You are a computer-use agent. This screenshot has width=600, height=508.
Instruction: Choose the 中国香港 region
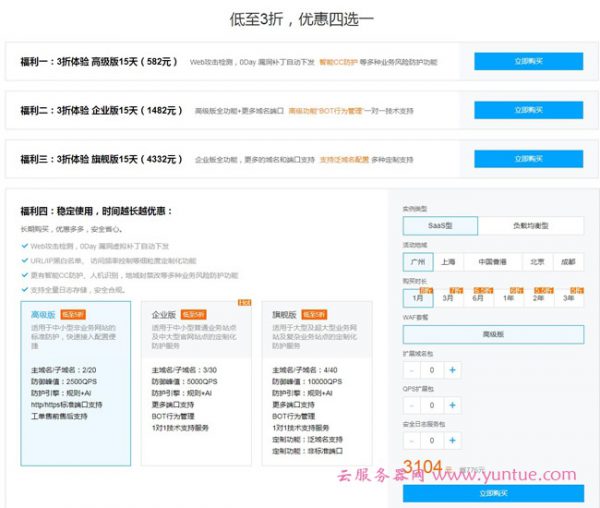coord(492,262)
